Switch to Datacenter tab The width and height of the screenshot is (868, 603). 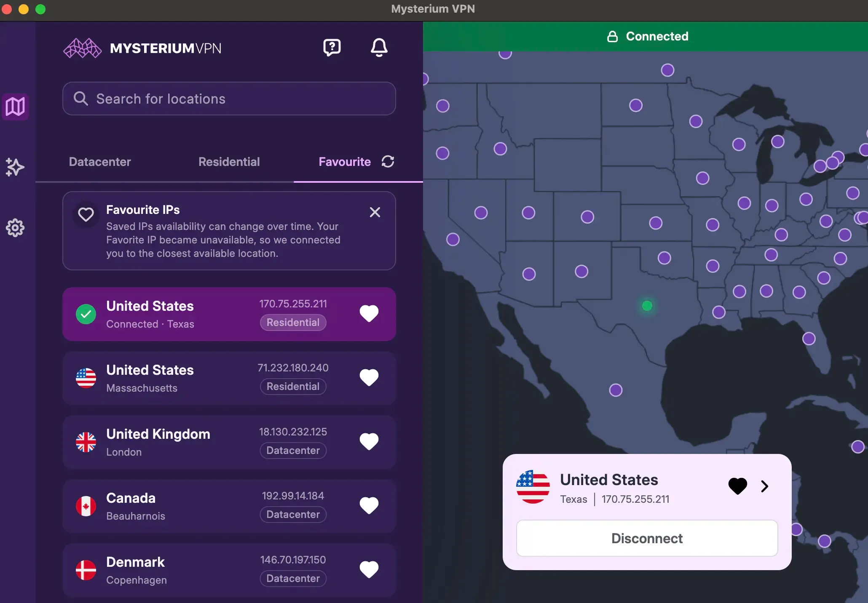[x=100, y=162]
